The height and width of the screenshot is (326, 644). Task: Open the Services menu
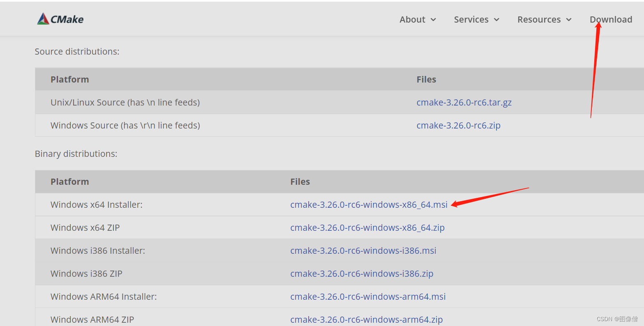point(471,19)
